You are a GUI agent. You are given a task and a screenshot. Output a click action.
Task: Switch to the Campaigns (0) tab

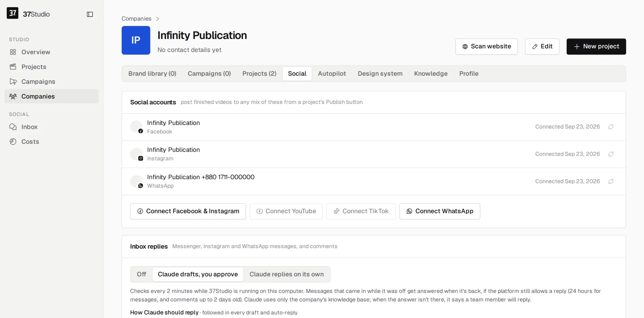tap(209, 74)
